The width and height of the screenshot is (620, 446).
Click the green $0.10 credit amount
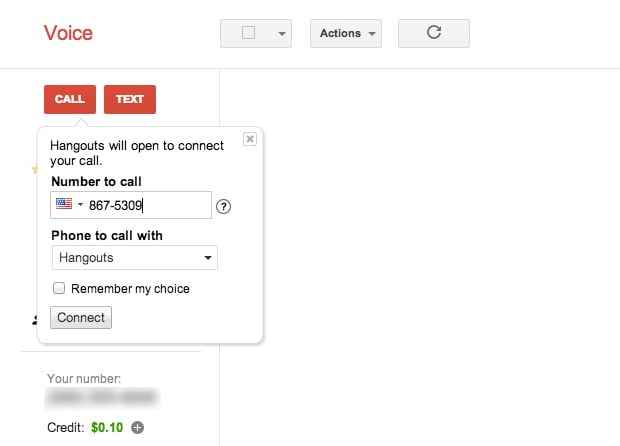point(107,427)
